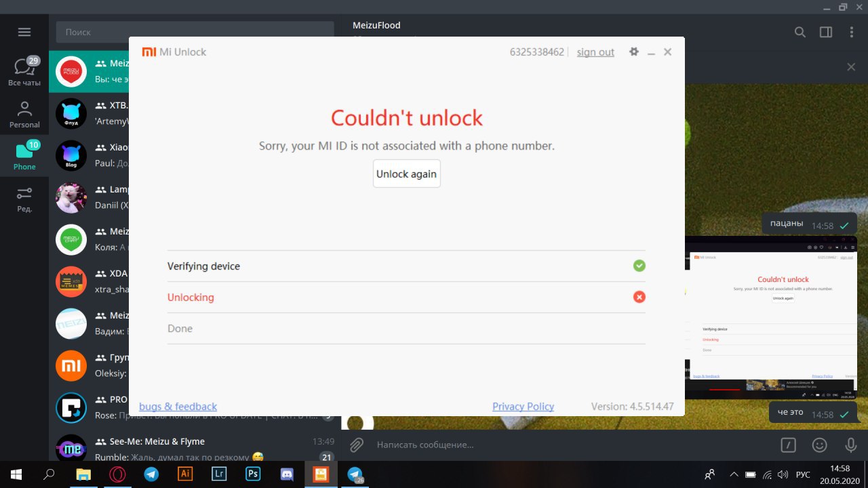Viewport: 868px width, 488px height.
Task: Click Mi ID number 6325338462
Action: coord(536,52)
